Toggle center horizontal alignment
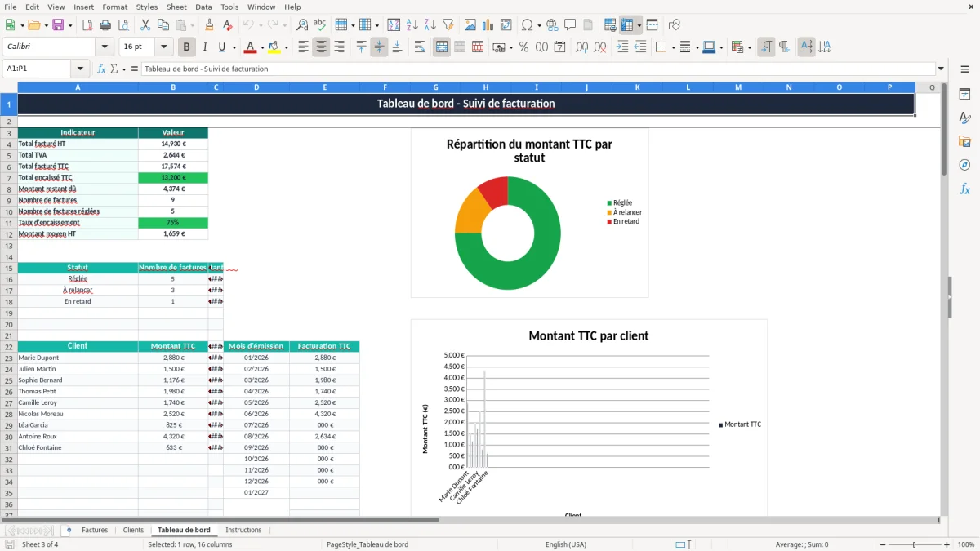The width and height of the screenshot is (980, 551). tap(321, 47)
